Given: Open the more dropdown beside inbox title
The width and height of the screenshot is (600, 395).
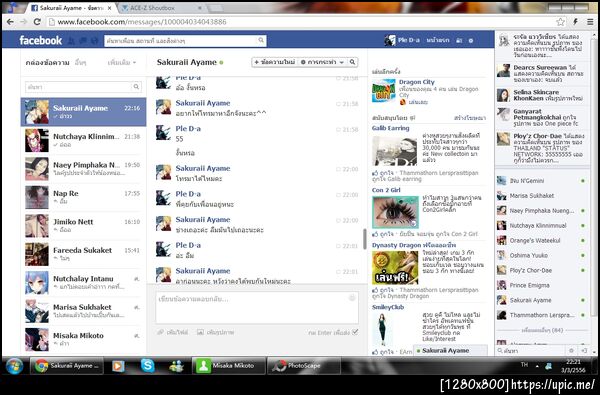Looking at the screenshot, I should [122, 62].
